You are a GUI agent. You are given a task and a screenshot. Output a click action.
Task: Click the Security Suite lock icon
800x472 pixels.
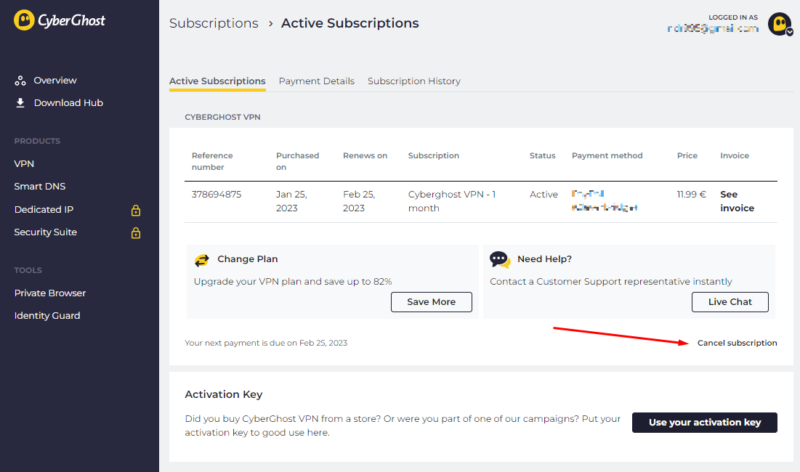(136, 233)
